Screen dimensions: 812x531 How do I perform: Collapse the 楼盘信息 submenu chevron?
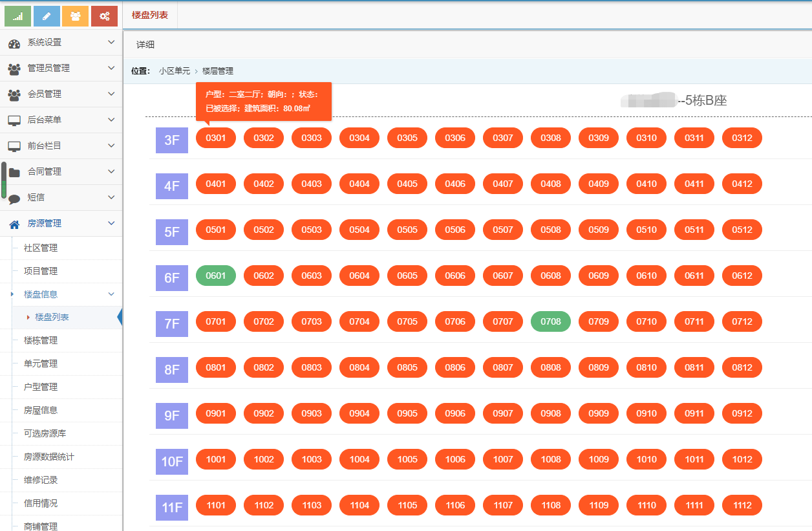(x=111, y=294)
